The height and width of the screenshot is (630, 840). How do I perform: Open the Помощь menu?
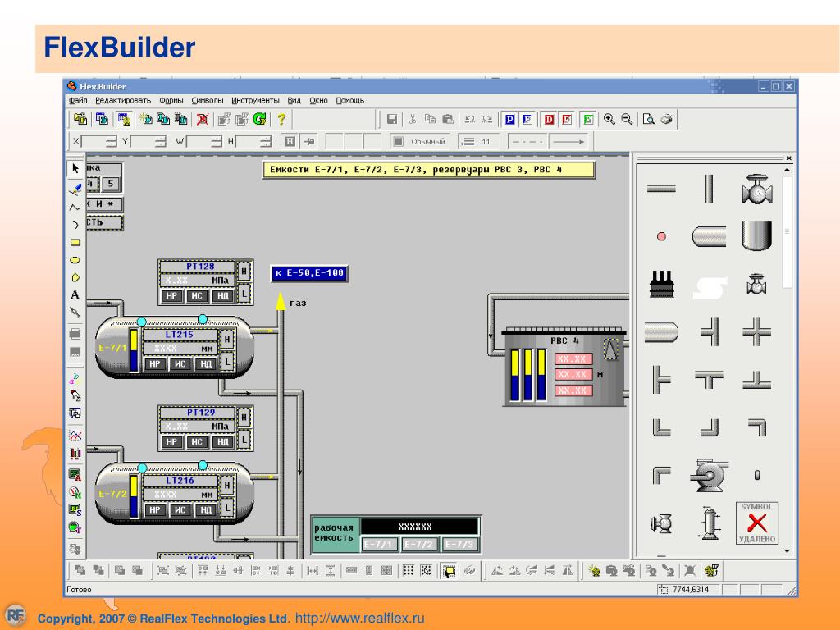[x=350, y=100]
